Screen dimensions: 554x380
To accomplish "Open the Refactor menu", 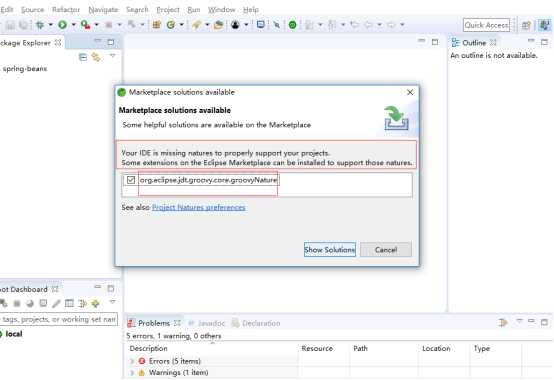I will tap(66, 10).
